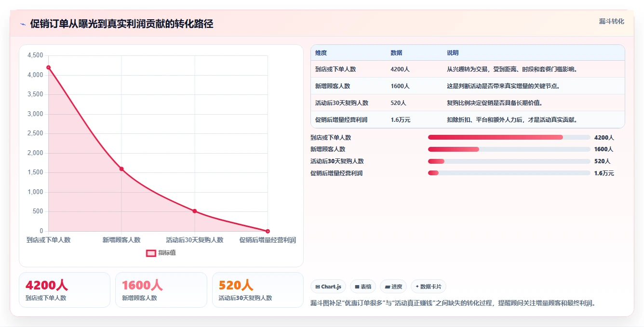Click the 促销后增量经营利润 chart data point
This screenshot has width=644, height=327.
pos(268,231)
